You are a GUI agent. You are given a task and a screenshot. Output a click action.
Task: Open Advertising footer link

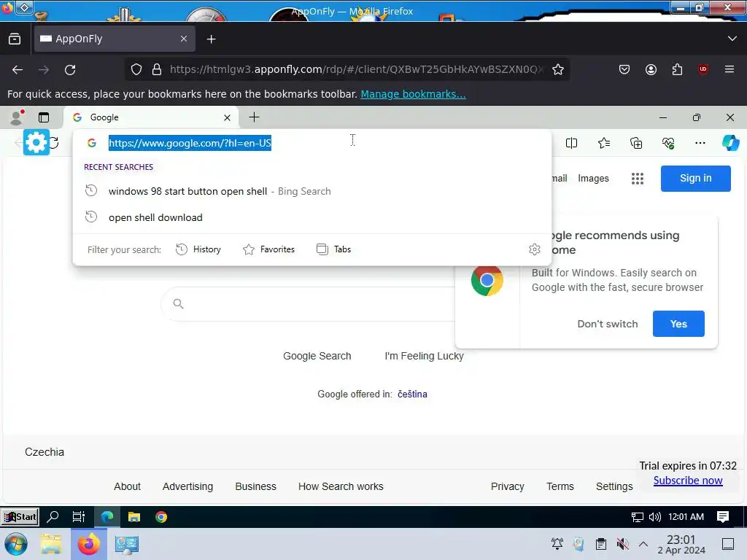tap(187, 486)
